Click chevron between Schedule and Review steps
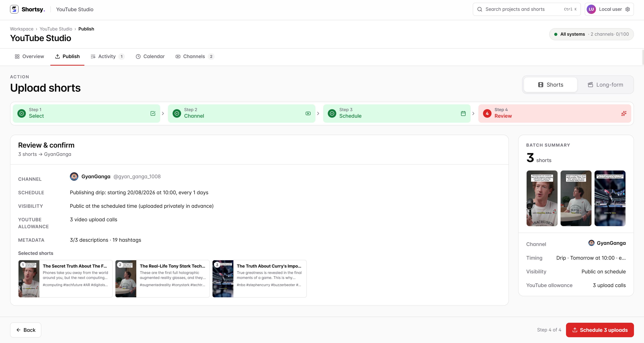 coord(473,113)
